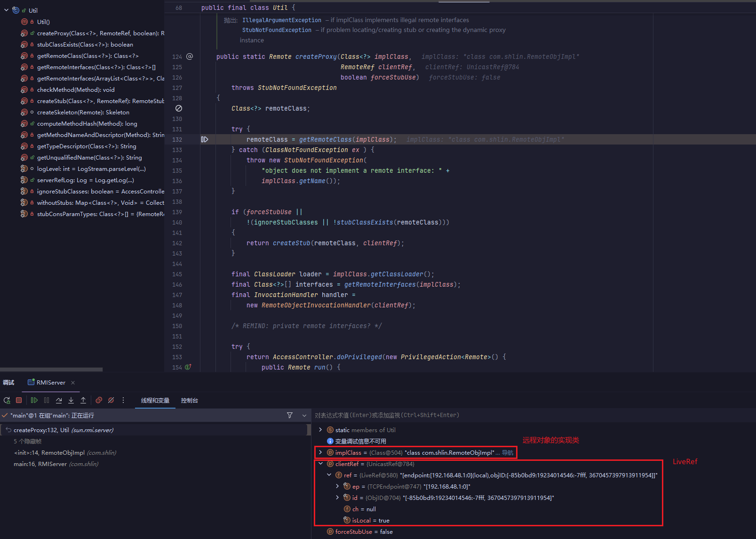Select withoutStubs field in structure

(x=100, y=202)
